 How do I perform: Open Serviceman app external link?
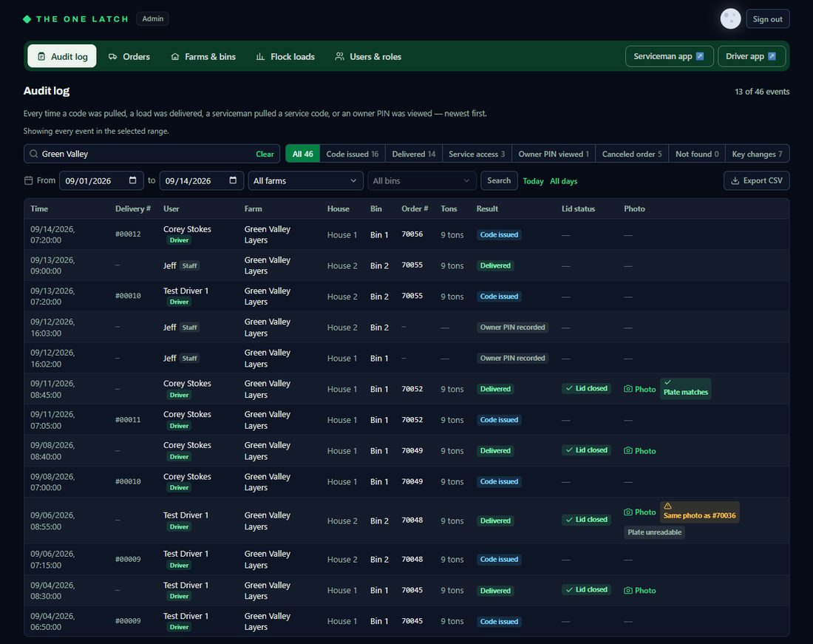(670, 56)
